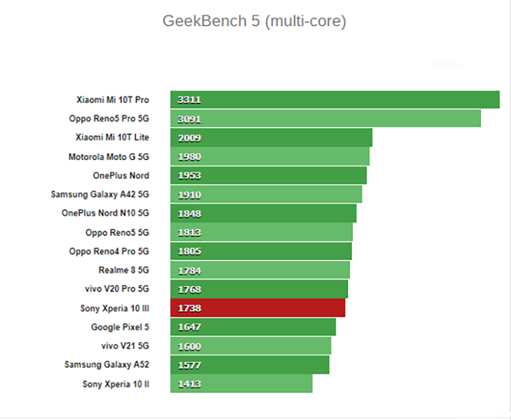The image size is (511, 420).
Task: Select the Samsung Galaxy A52 label
Action: coord(107,364)
